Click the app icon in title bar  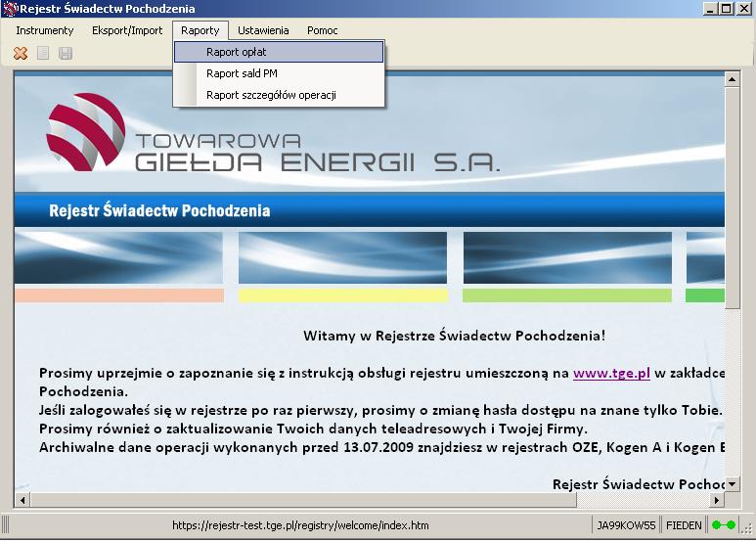[x=9, y=9]
